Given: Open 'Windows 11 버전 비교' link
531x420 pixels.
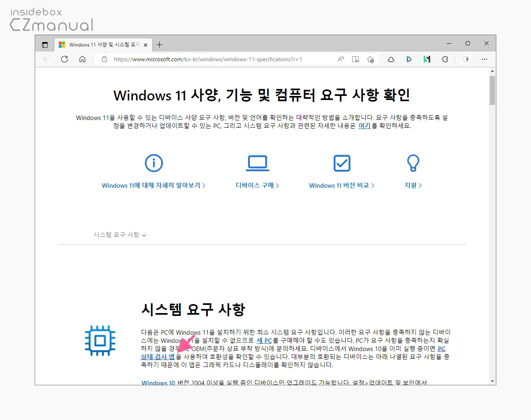Looking at the screenshot, I should [x=342, y=185].
